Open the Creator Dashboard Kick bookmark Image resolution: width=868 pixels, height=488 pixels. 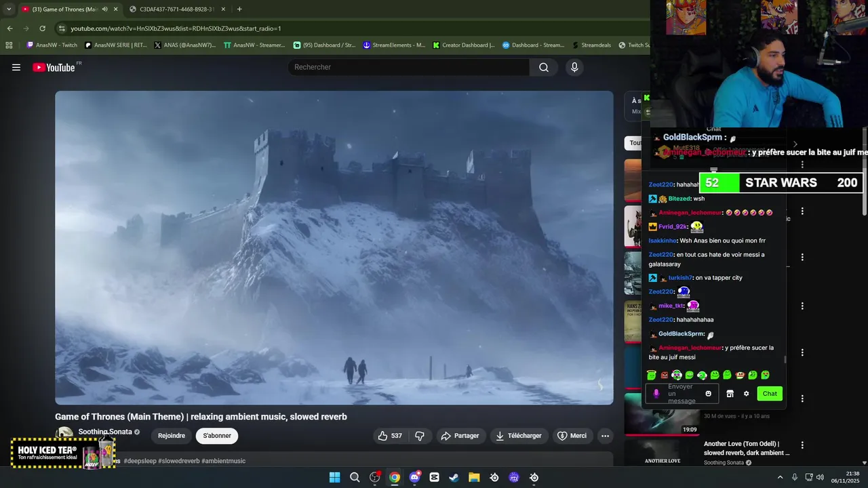point(464,45)
